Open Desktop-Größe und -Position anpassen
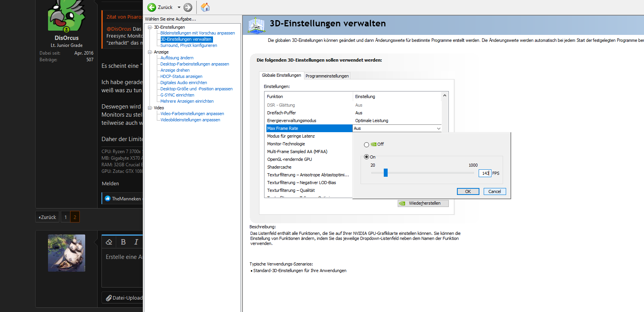Screen dimensions: 644x312 pyautogui.click(x=196, y=89)
